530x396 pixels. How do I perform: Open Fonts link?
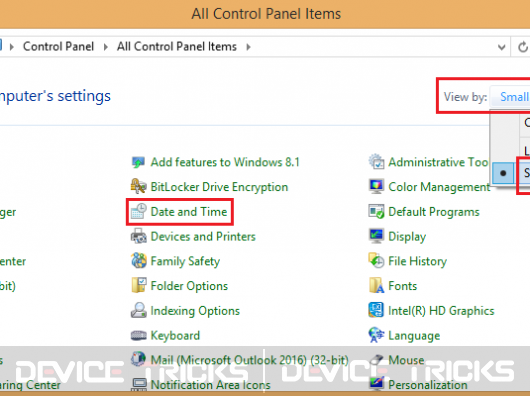403,286
